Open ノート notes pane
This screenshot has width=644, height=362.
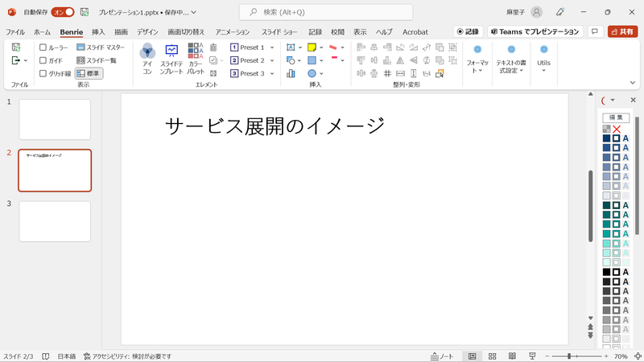[442, 356]
